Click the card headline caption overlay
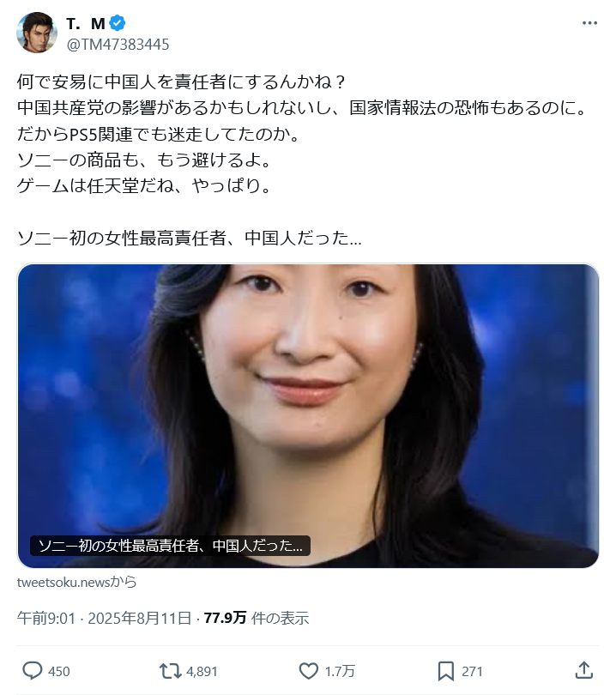The image size is (616, 695). pos(170,546)
